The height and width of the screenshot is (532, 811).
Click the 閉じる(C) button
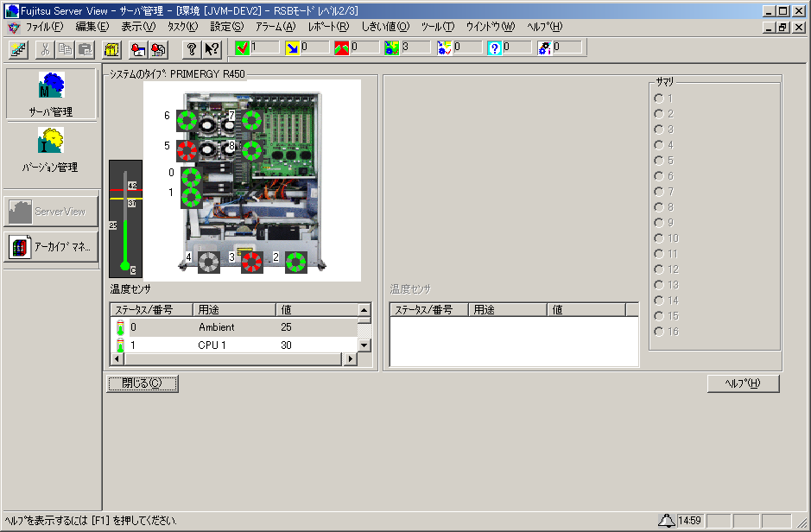(143, 383)
